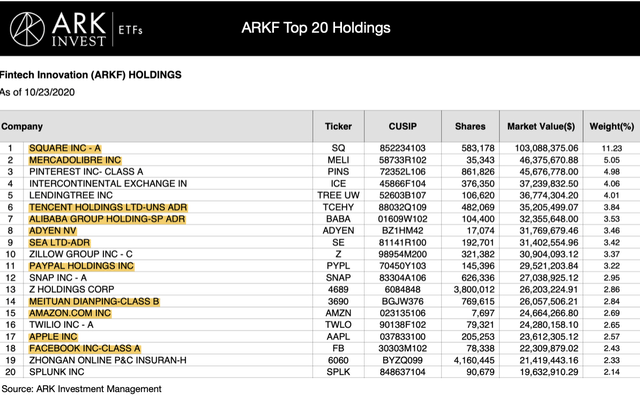Select the PAYPAL HOLDINGS INC row name
Viewport: 640px width, 398px height.
click(x=81, y=266)
